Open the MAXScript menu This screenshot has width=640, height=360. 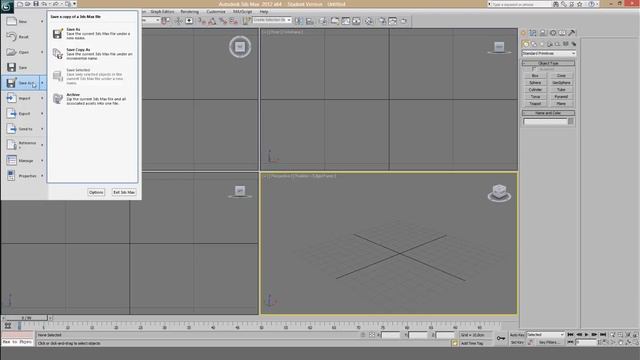pyautogui.click(x=242, y=11)
